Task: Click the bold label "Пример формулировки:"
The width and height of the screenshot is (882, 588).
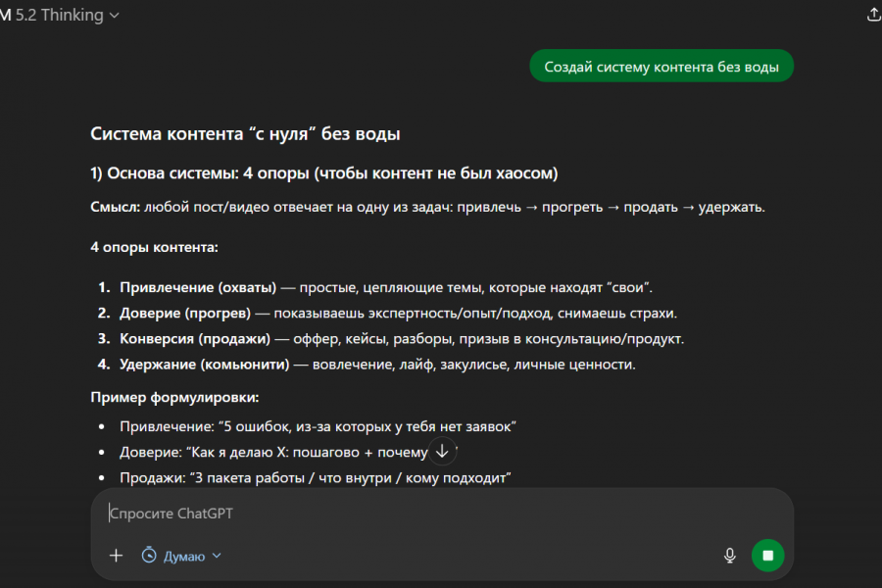Action: [x=174, y=398]
